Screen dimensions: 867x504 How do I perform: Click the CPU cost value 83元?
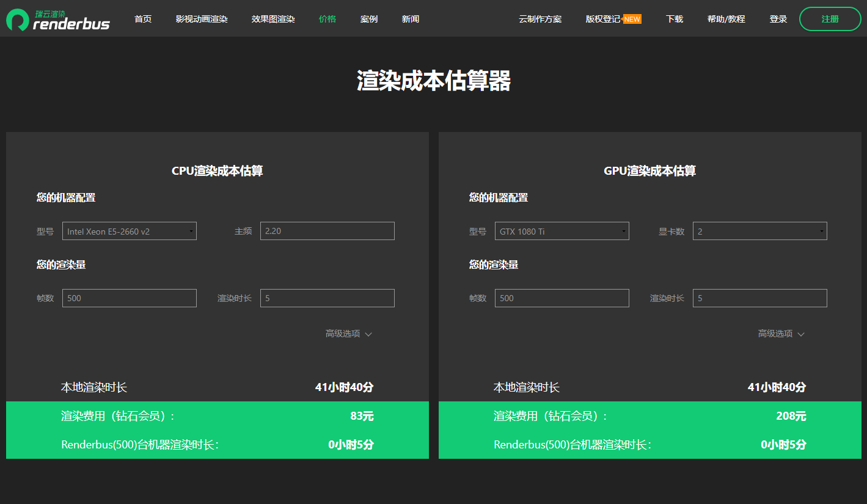pyautogui.click(x=362, y=416)
